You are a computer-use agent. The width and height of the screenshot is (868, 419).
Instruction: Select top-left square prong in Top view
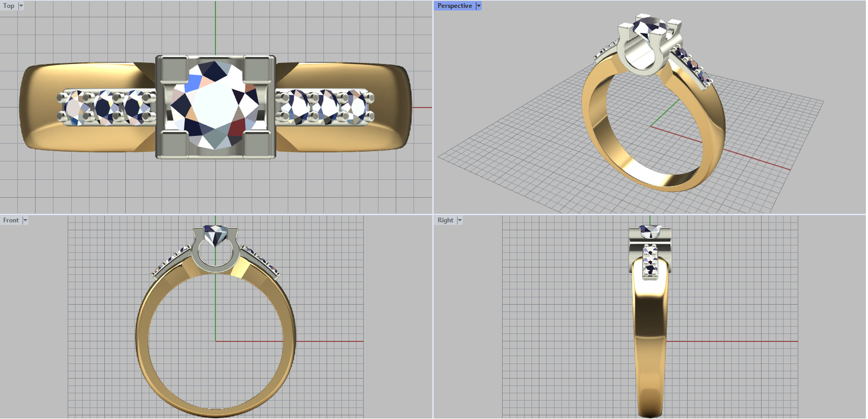pos(173,69)
